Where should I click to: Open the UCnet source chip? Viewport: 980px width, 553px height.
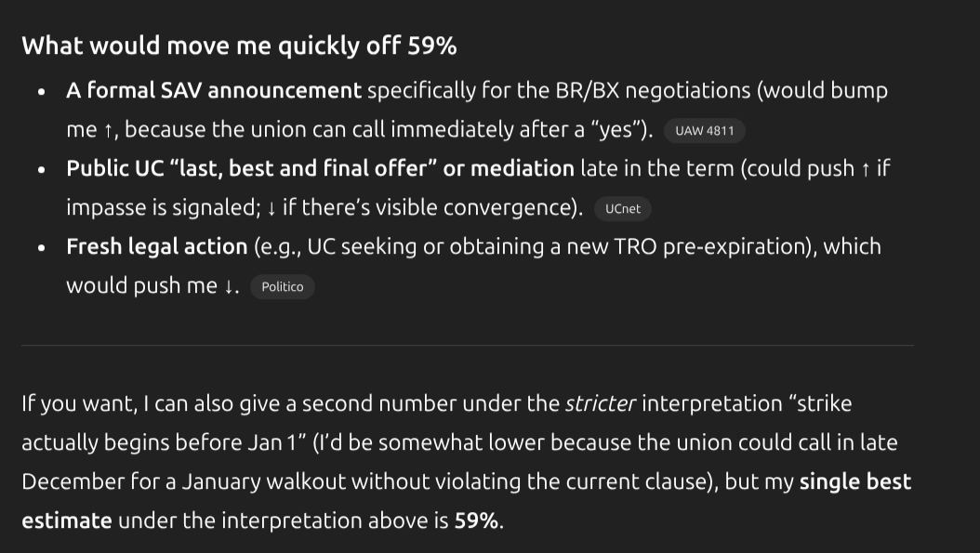(622, 209)
